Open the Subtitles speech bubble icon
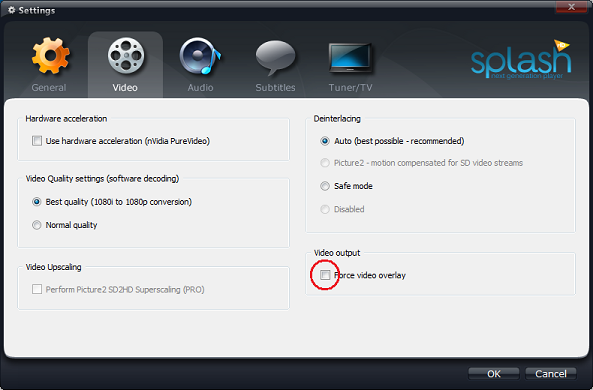The image size is (593, 390). (x=275, y=57)
